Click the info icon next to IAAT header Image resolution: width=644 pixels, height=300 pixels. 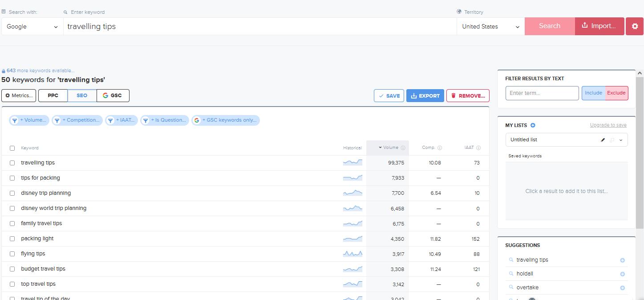click(478, 148)
